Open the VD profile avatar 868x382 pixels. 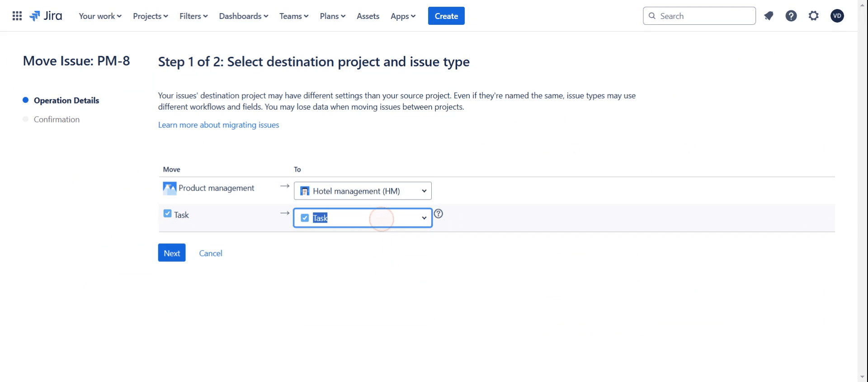pyautogui.click(x=837, y=16)
